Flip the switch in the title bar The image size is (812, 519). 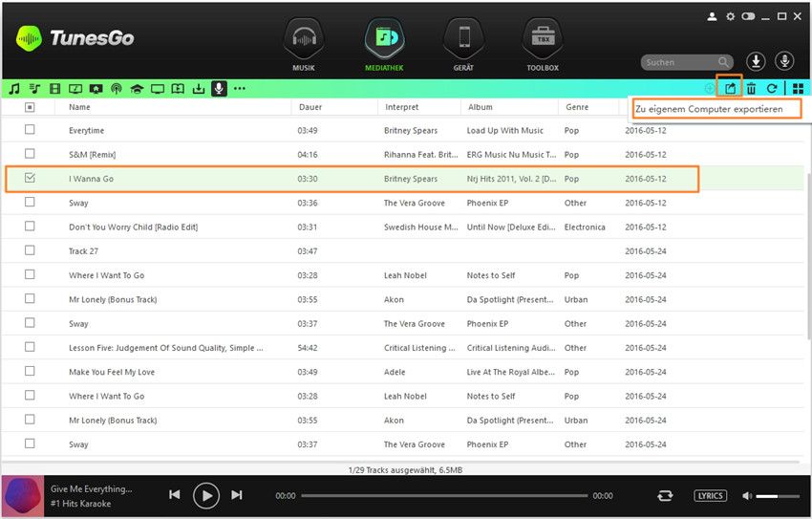click(748, 16)
